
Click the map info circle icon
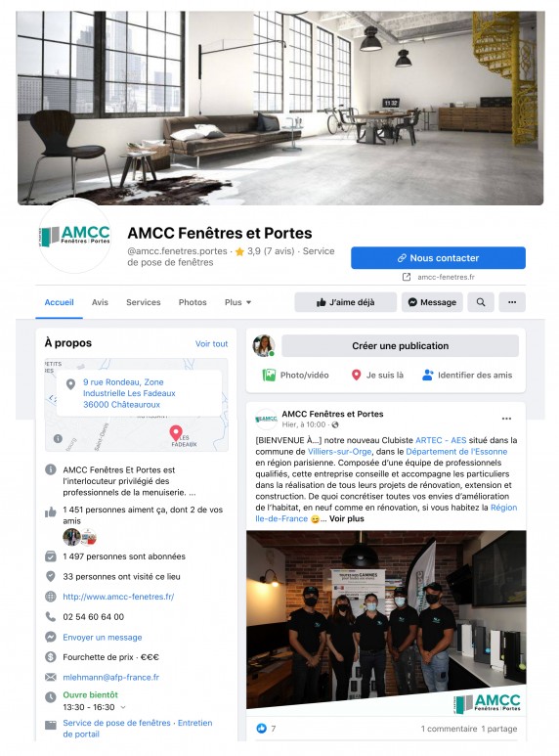coord(58,439)
